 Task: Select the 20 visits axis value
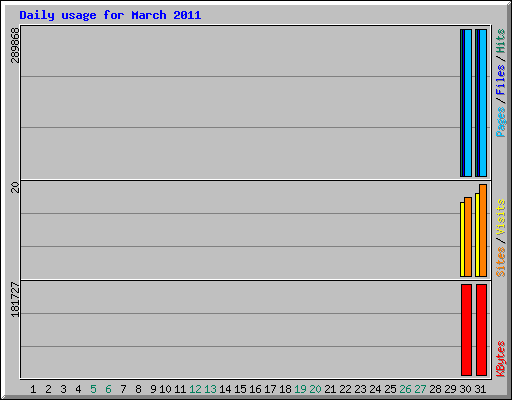[x=15, y=187]
